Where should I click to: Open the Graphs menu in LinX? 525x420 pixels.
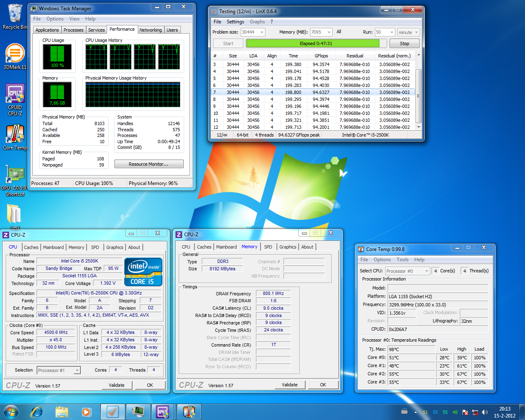(257, 22)
